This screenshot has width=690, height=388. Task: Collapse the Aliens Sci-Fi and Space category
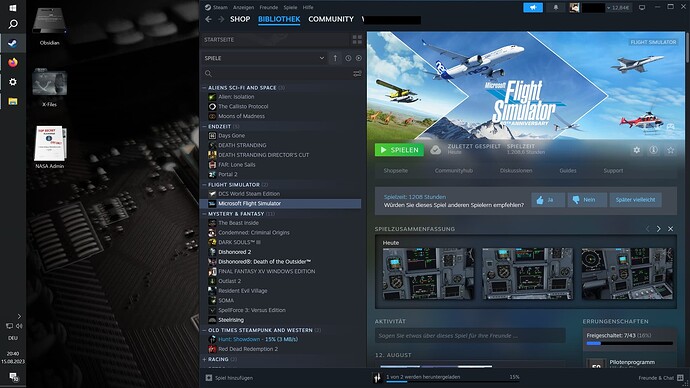(x=205, y=88)
